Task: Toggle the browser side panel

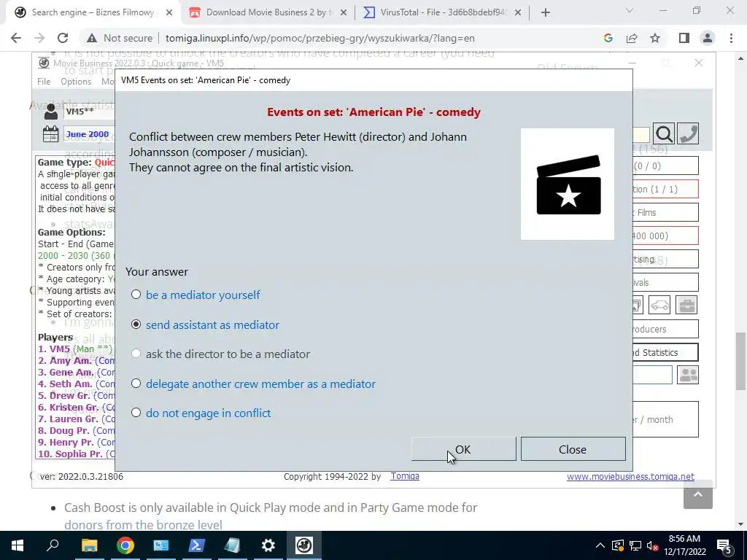Action: pyautogui.click(x=684, y=38)
